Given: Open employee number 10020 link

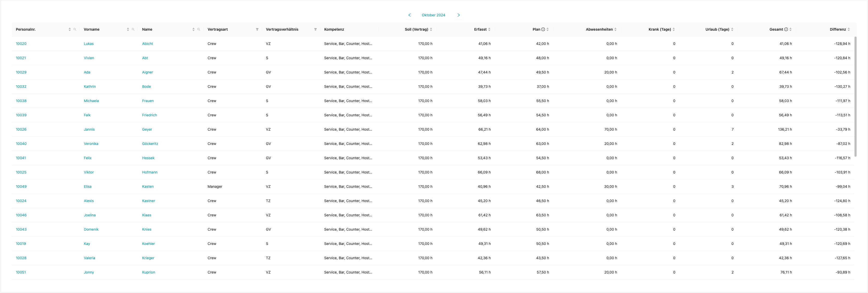Looking at the screenshot, I should click(x=21, y=44).
